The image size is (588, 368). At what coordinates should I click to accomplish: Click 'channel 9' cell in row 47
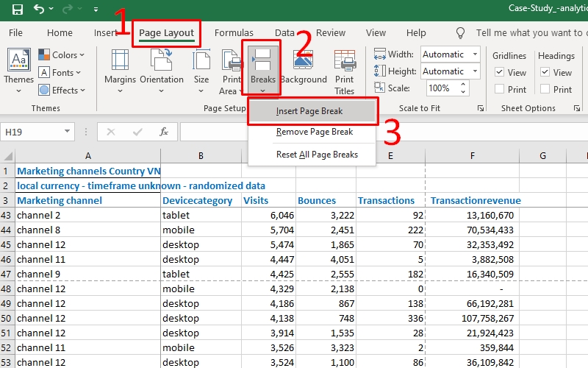pos(87,274)
